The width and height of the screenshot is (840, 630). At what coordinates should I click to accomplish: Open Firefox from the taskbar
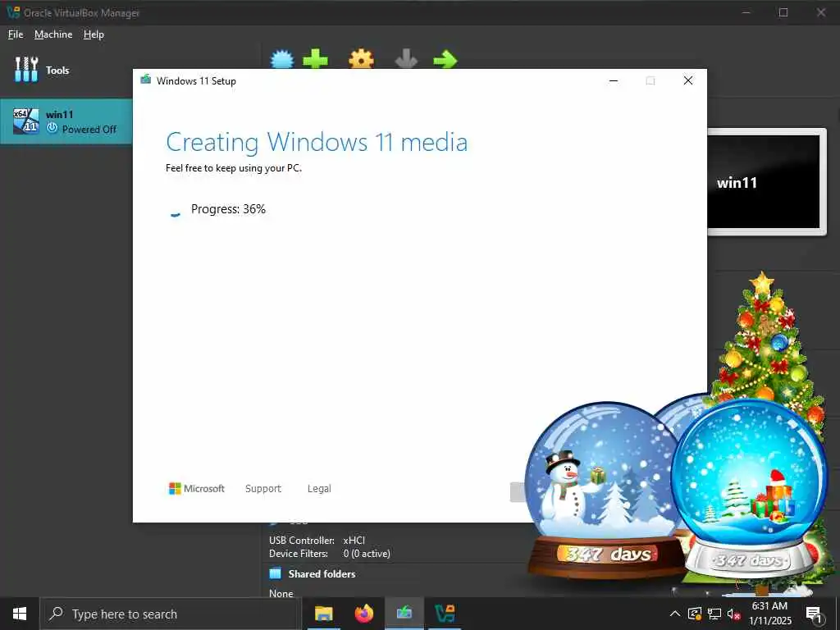click(x=364, y=614)
